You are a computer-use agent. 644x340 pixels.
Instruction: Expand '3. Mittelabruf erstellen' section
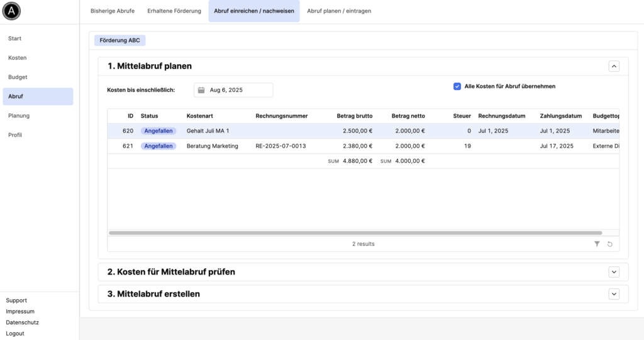click(614, 293)
